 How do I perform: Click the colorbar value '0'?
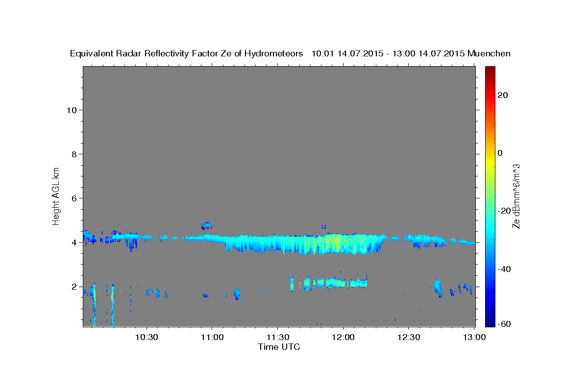click(500, 153)
